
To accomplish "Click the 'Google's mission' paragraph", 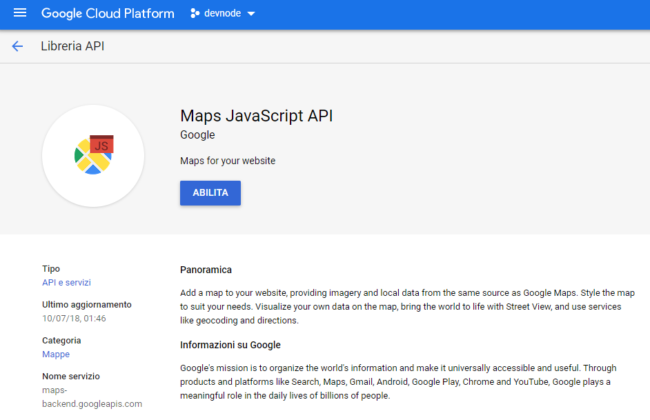I will (398, 382).
